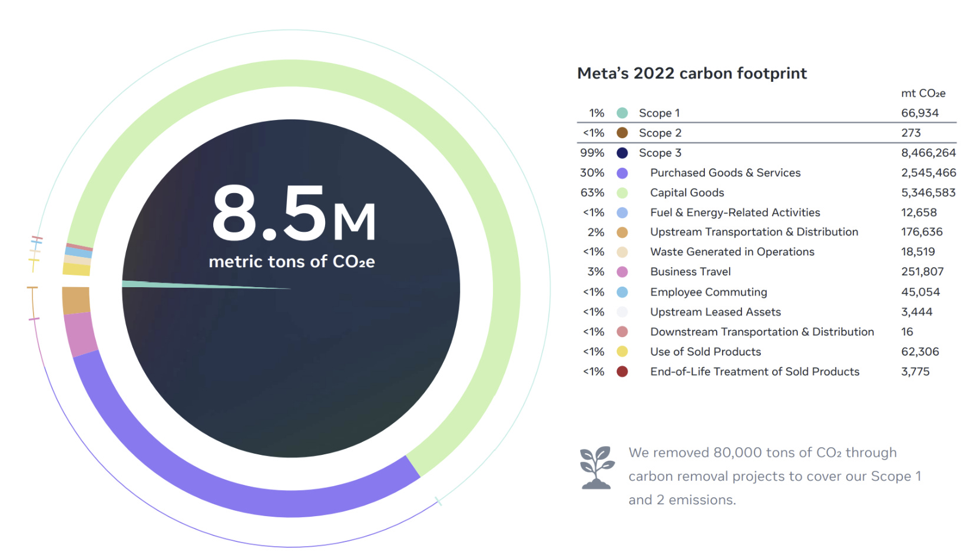This screenshot has height=552, width=980.
Task: Click the carbon removal note paragraph
Action: (775, 476)
